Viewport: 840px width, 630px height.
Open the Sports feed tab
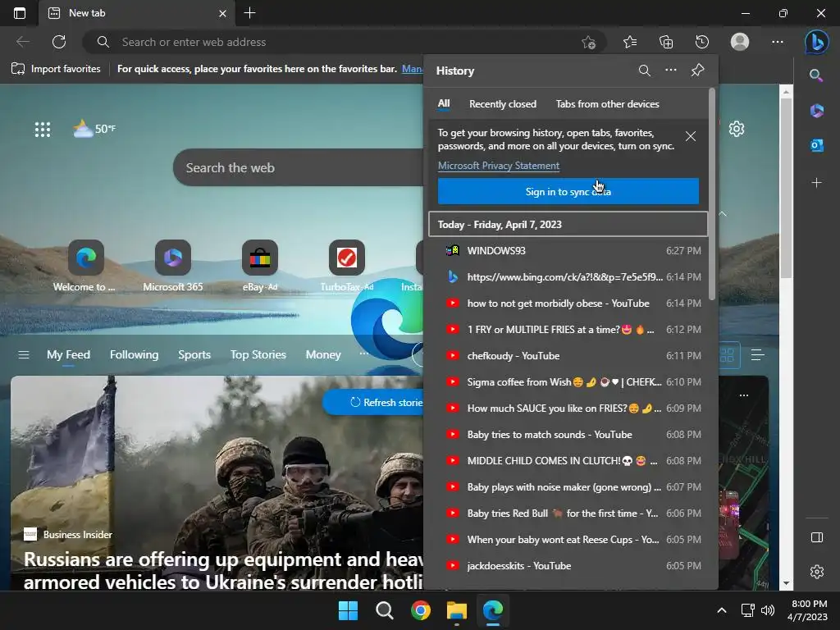[x=194, y=354]
